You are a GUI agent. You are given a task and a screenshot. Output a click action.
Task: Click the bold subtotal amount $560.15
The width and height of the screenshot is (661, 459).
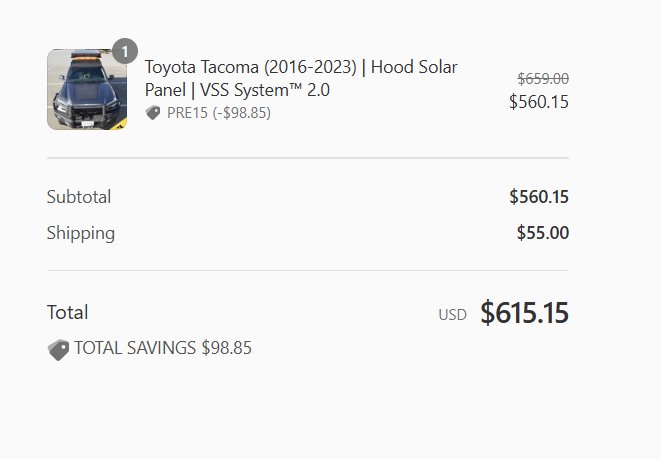click(x=539, y=197)
